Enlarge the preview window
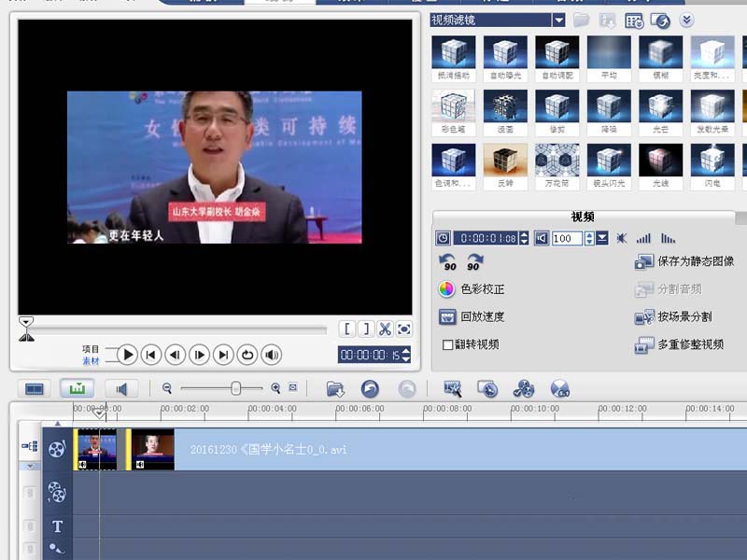Screen dimensions: 747x560 [x=404, y=329]
